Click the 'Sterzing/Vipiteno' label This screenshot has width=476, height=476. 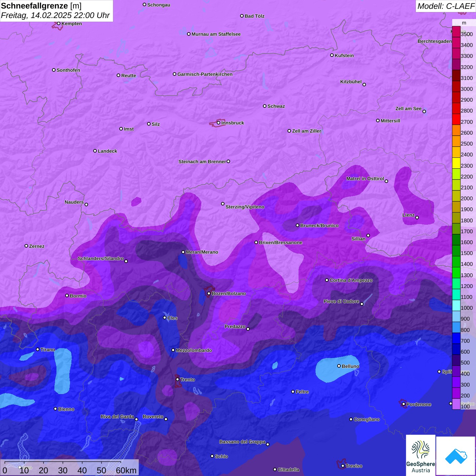pos(245,207)
